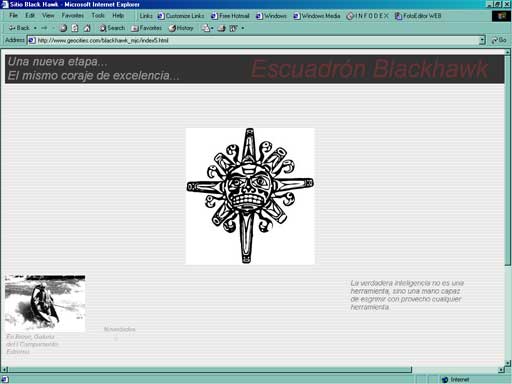Go to Home page icon
Viewport: 512px width, 384px height.
click(87, 28)
